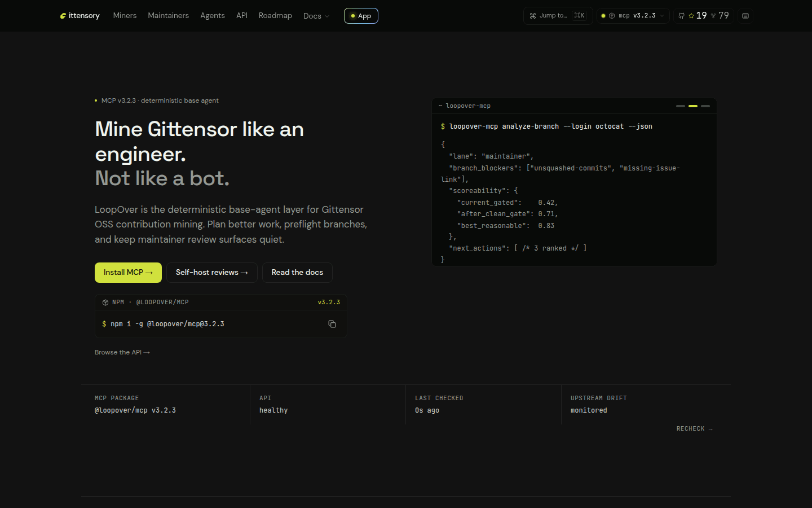The image size is (812, 508).
Task: Click the fork icon showing 79
Action: (x=713, y=16)
